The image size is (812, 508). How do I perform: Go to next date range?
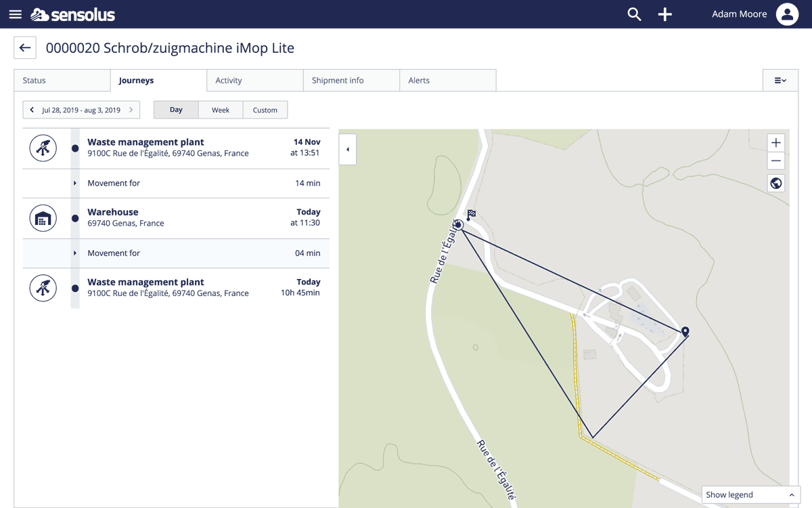click(131, 110)
